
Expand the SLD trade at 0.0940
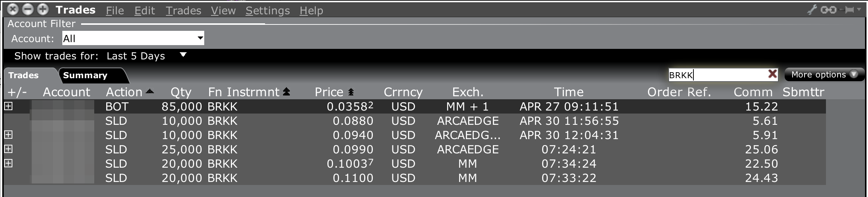coord(8,135)
